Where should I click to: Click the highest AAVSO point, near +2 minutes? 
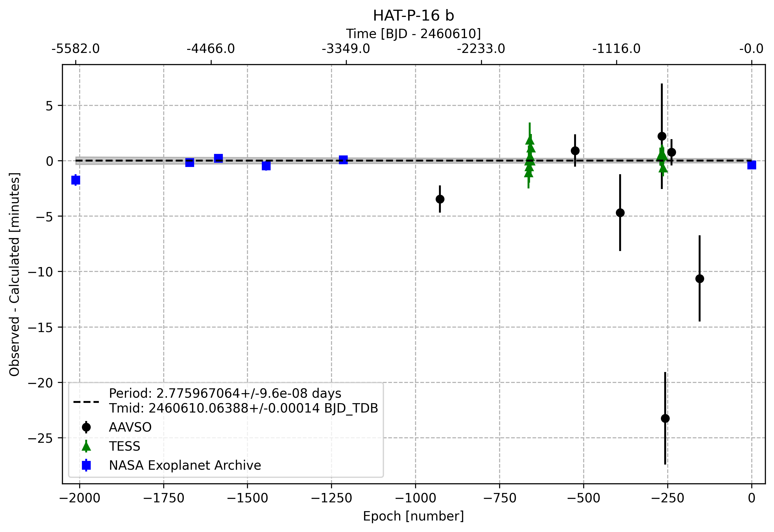(x=662, y=136)
